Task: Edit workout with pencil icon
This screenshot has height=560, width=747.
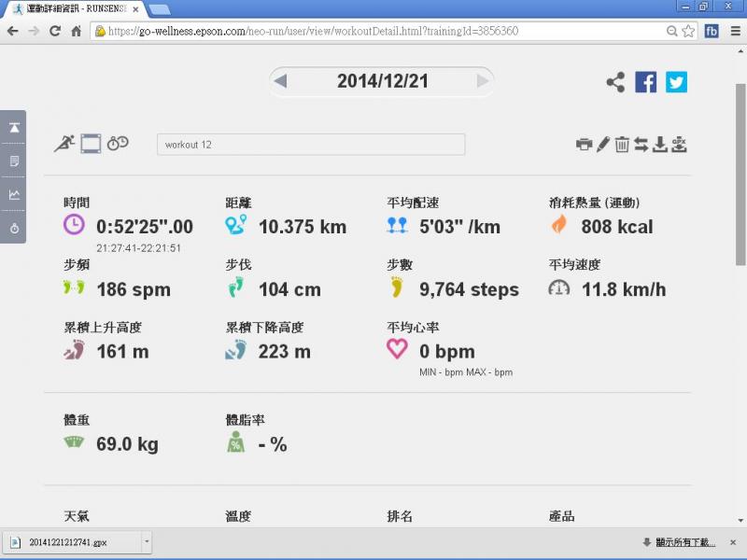Action: tap(602, 145)
